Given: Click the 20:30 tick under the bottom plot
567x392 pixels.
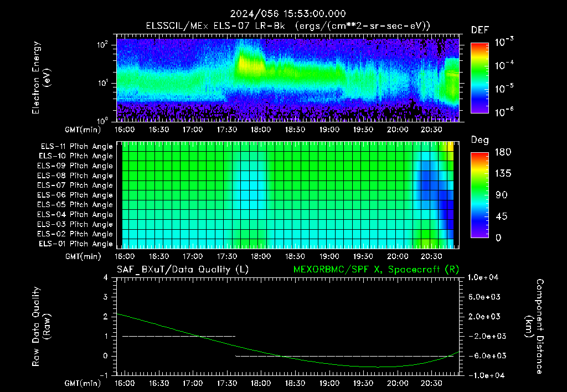Looking at the screenshot, I should pos(431,383).
